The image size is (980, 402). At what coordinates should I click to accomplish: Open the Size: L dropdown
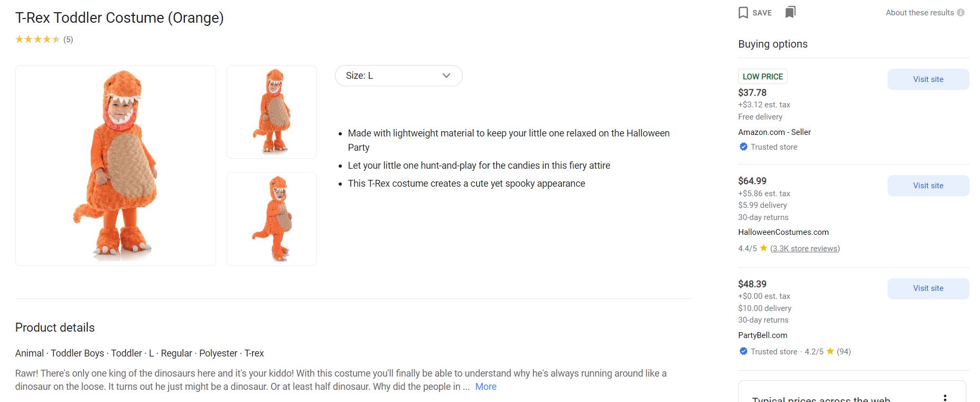click(398, 76)
